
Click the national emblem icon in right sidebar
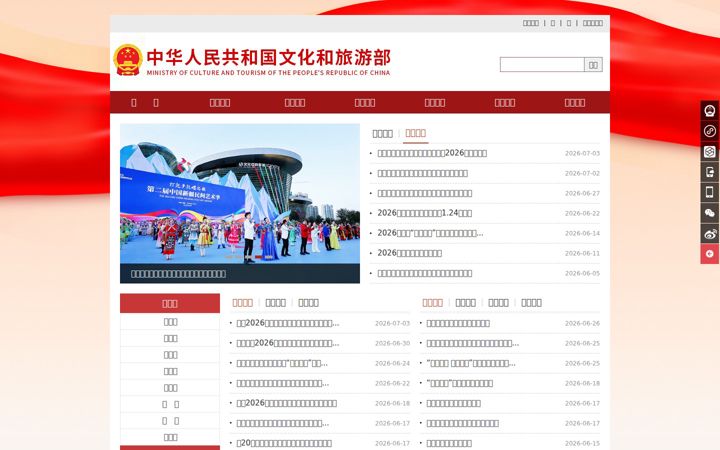click(x=709, y=111)
